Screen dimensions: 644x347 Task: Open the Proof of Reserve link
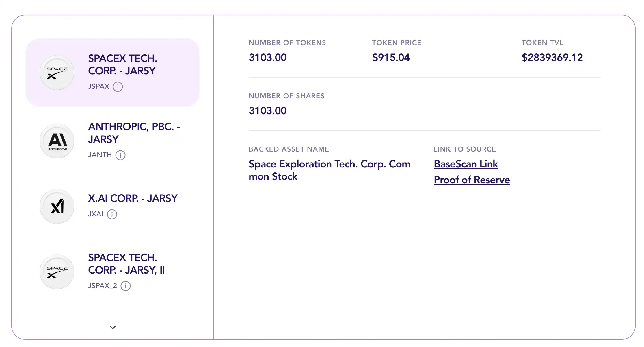pyautogui.click(x=472, y=180)
